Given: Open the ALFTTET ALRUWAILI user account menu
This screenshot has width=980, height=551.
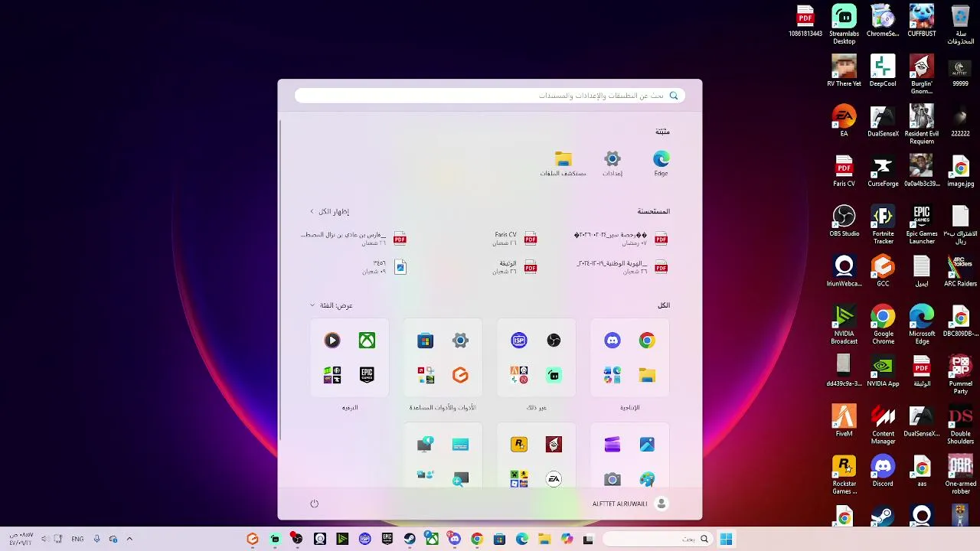Looking at the screenshot, I should 630,504.
